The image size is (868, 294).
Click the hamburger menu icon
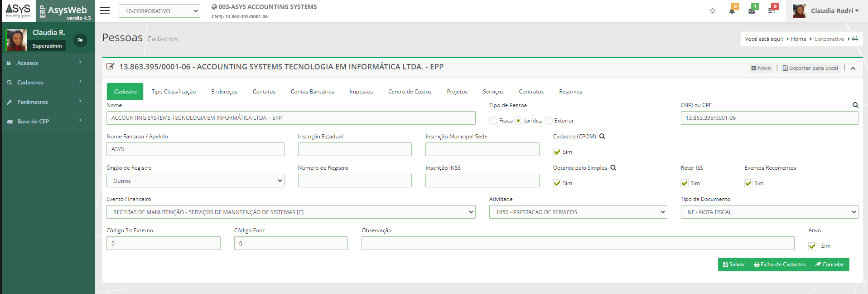tap(105, 10)
